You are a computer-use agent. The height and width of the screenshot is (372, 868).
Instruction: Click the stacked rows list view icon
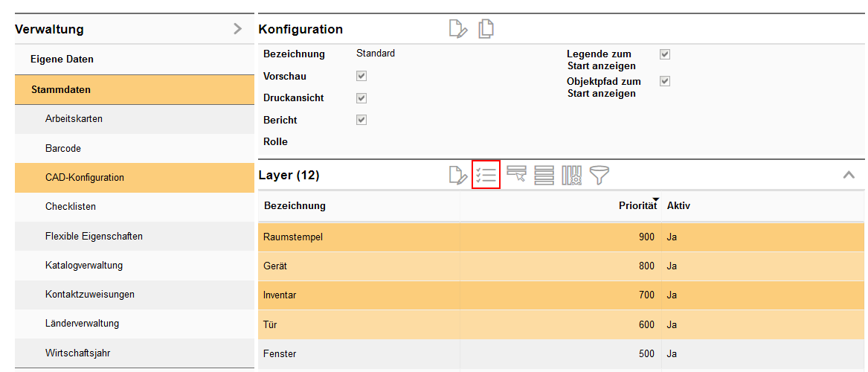[x=544, y=176]
